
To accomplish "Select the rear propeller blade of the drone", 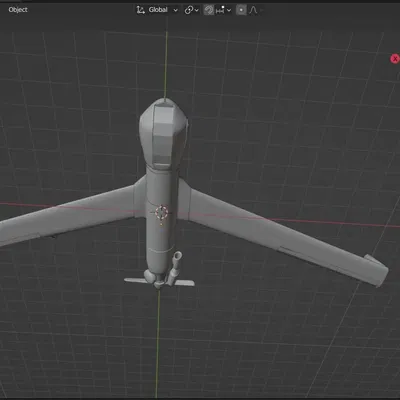I will pyautogui.click(x=160, y=282).
